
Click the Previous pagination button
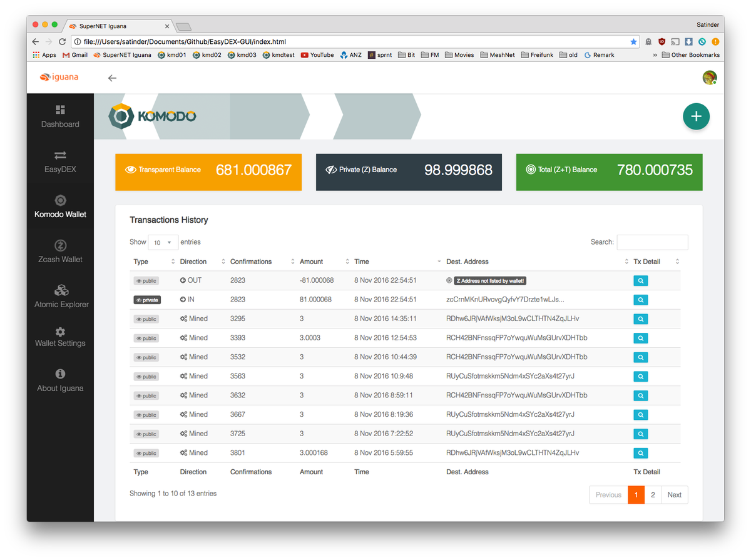pyautogui.click(x=608, y=495)
